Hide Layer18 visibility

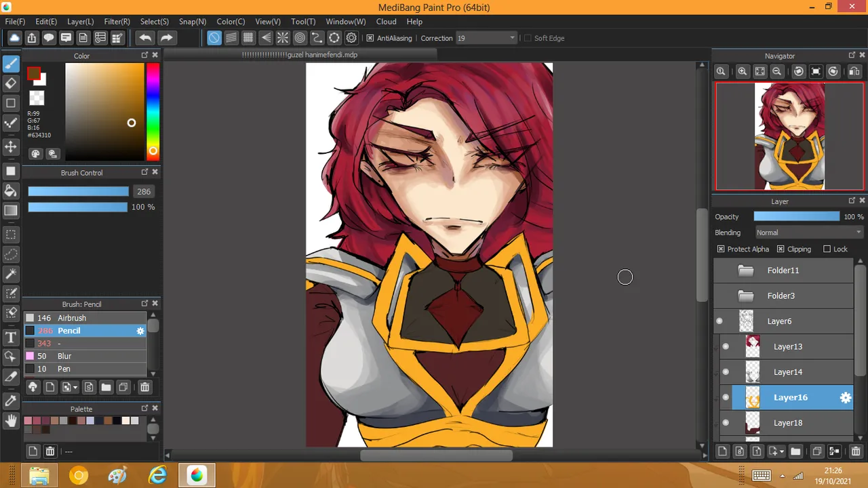tap(726, 423)
